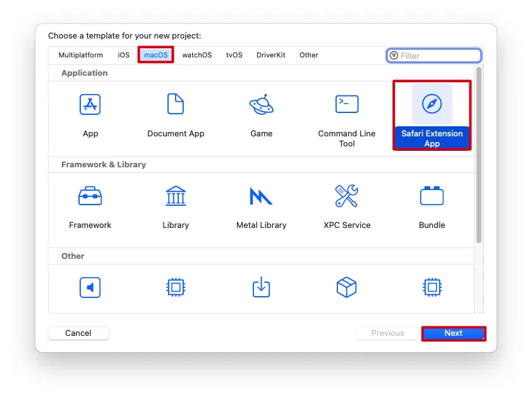Switch to the Other platform tab
Screen dimensions: 532x399
[309, 55]
